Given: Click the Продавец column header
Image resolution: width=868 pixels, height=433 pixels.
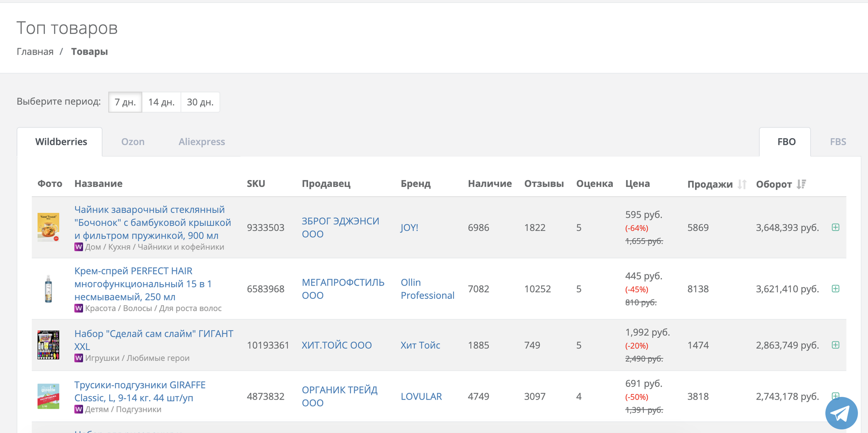Looking at the screenshot, I should pyautogui.click(x=326, y=183).
